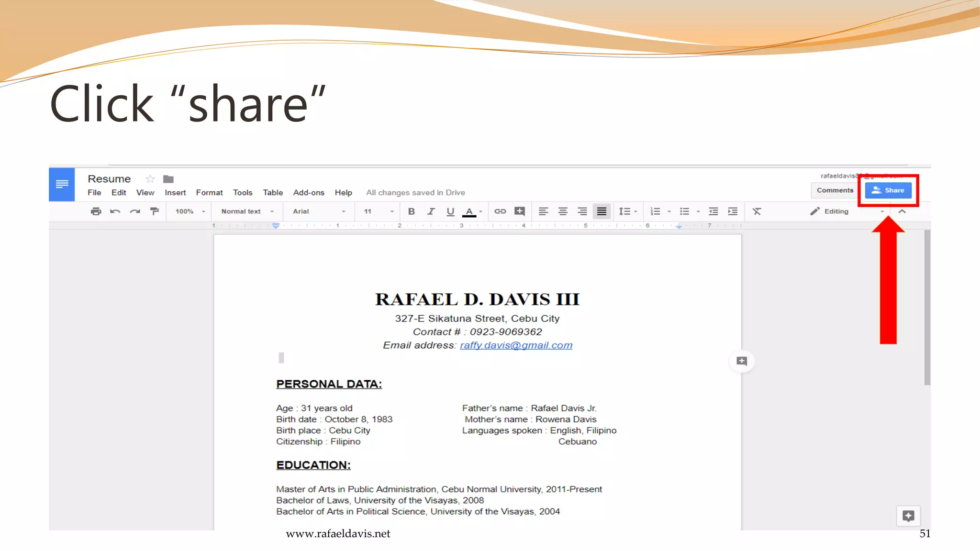Click the increase indent icon

(x=733, y=211)
